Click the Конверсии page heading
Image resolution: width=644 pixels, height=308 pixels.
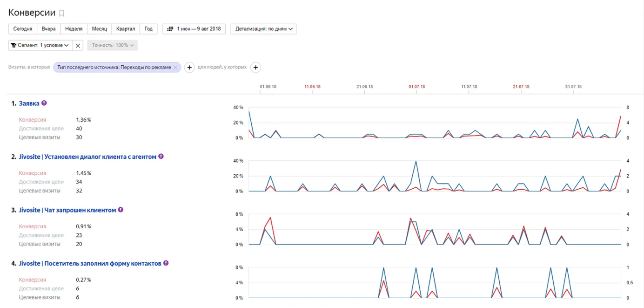[32, 13]
